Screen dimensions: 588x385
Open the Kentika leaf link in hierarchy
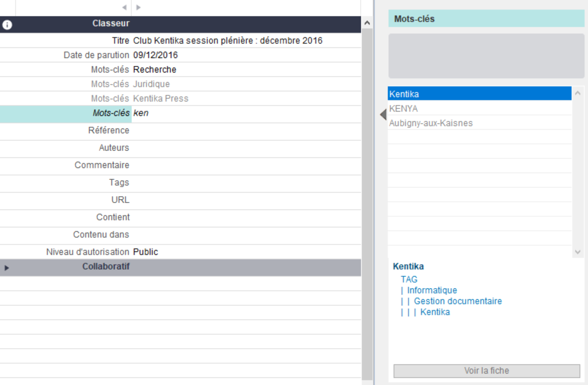click(435, 312)
